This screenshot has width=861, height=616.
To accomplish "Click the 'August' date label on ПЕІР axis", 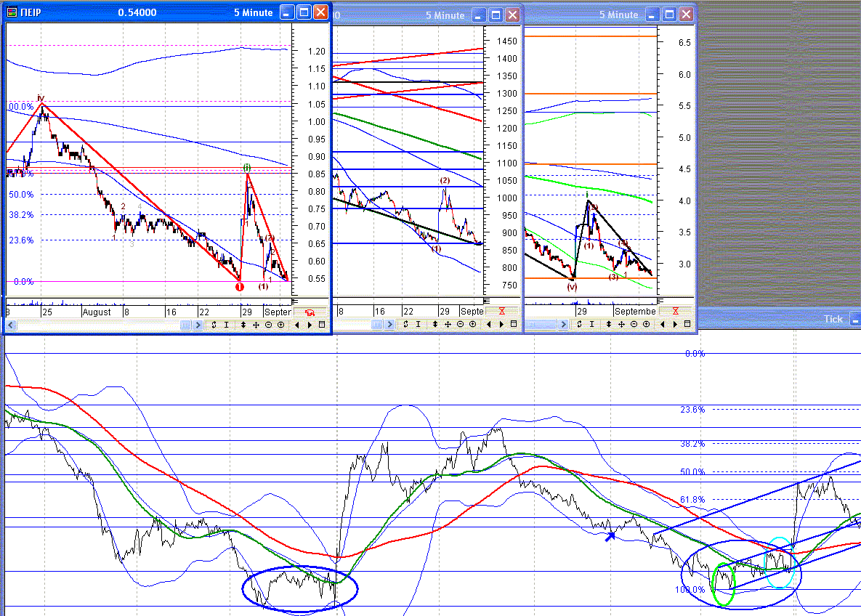I will click(97, 312).
